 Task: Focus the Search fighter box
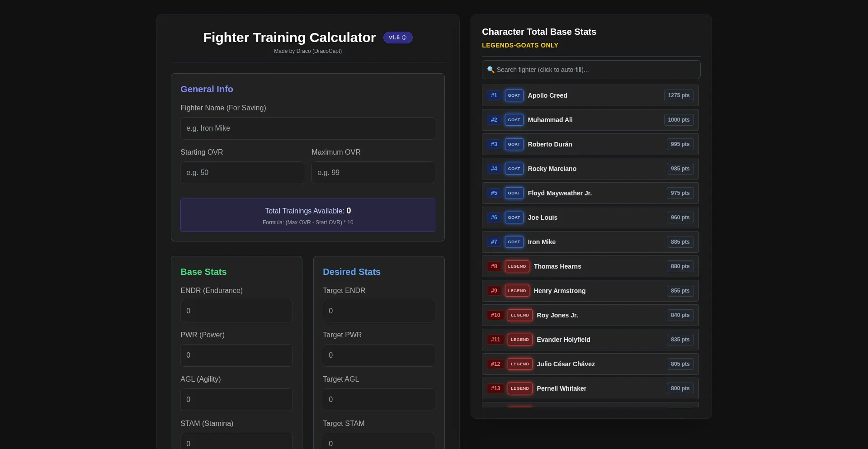click(x=591, y=70)
